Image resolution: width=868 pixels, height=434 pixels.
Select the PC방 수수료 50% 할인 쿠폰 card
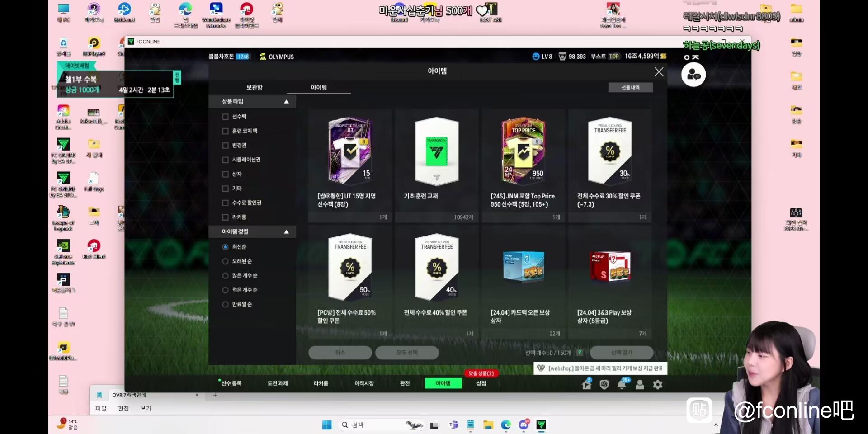pyautogui.click(x=349, y=282)
